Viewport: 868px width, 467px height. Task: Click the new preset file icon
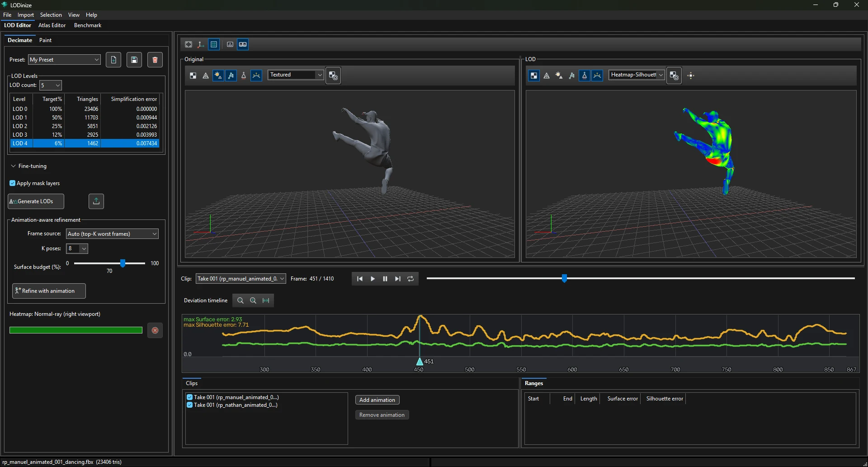113,60
